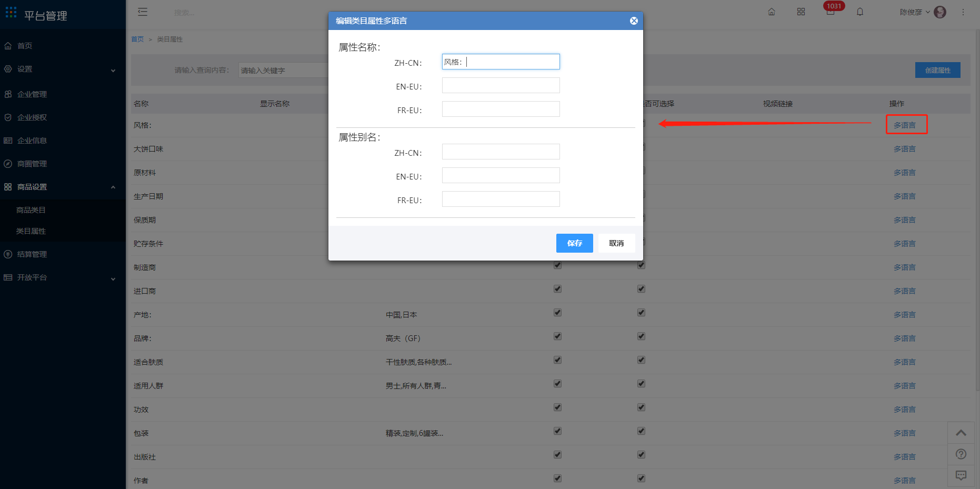Open 多语言 for the 风格 row
The width and height of the screenshot is (980, 489).
(x=904, y=125)
